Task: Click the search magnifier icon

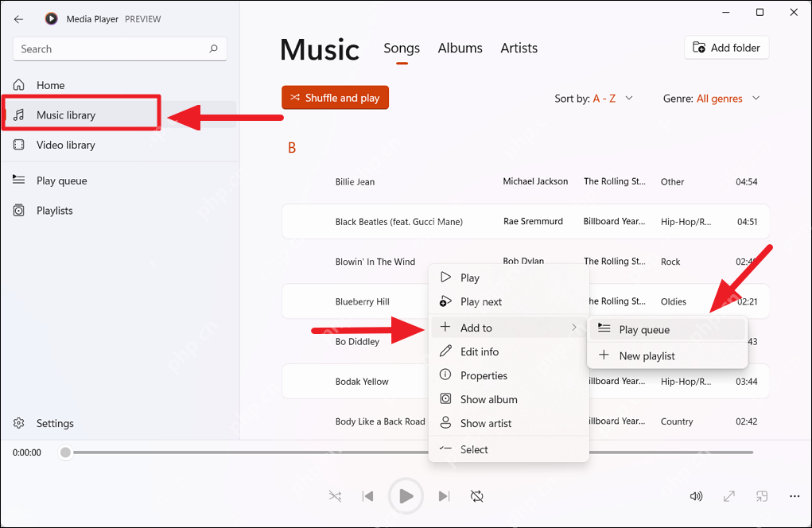Action: click(x=213, y=49)
